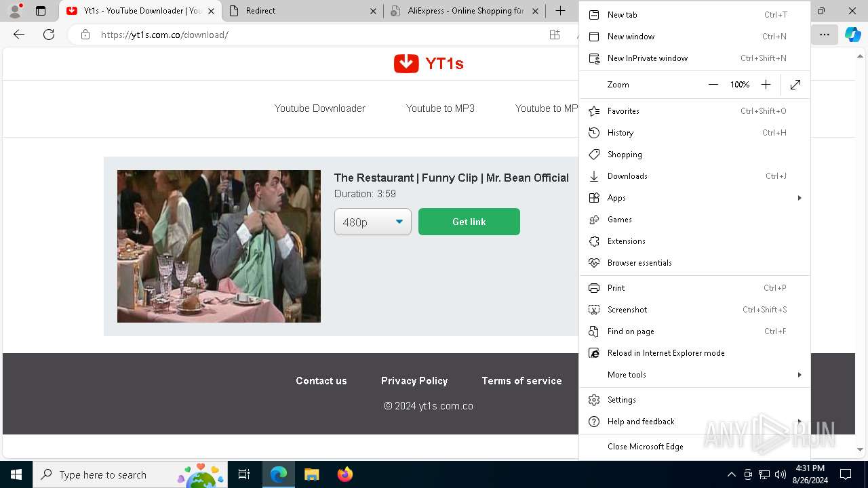The height and width of the screenshot is (488, 868).
Task: Open Downloads from the Edge menu
Action: 694,176
